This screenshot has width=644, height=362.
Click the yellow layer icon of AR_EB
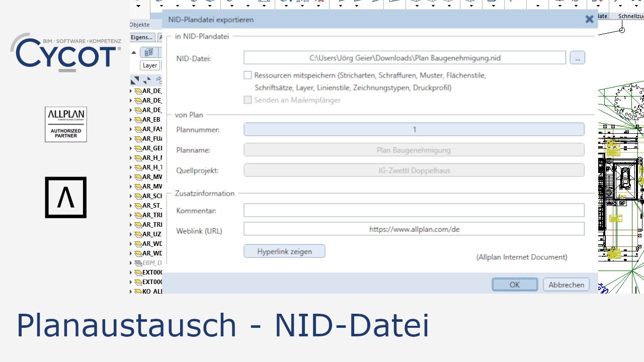coord(138,120)
